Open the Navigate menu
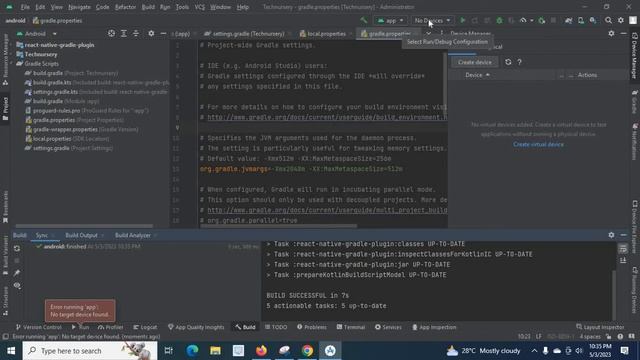The width and height of the screenshot is (640, 360). [x=79, y=7]
